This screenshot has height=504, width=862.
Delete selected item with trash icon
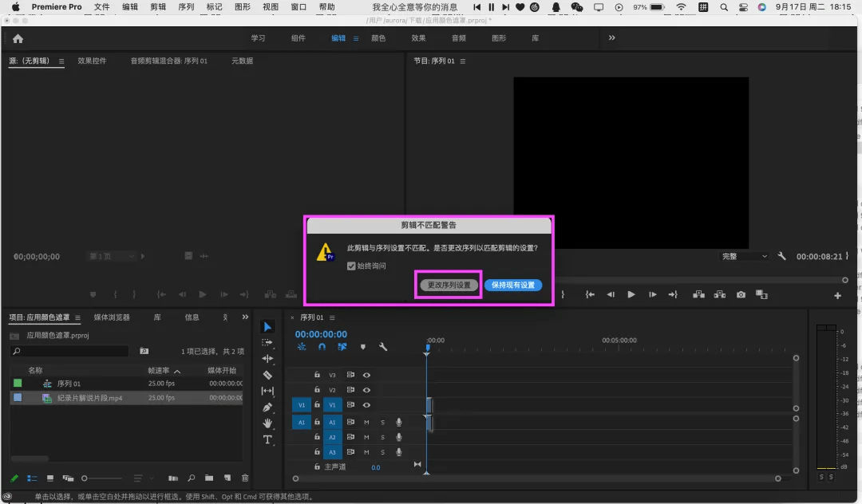(245, 478)
